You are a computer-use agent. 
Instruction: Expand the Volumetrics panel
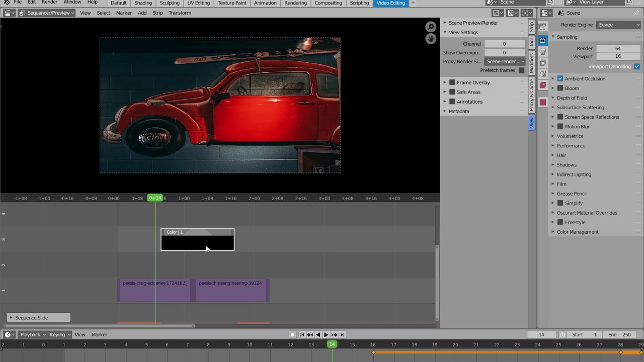pyautogui.click(x=570, y=136)
